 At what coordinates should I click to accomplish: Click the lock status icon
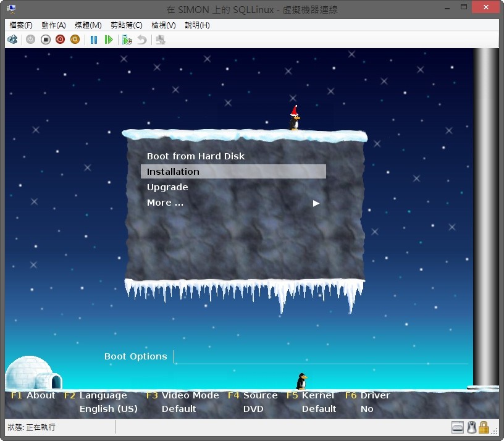[484, 427]
